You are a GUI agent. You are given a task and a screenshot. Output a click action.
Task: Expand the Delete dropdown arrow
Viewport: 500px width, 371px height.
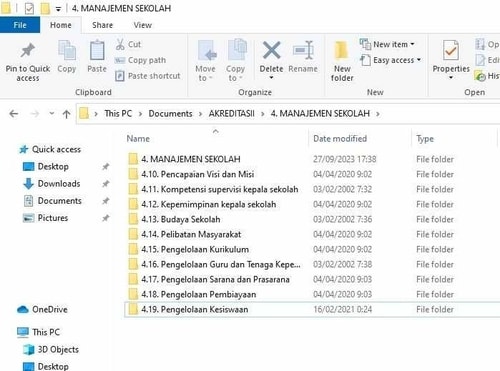click(x=271, y=78)
